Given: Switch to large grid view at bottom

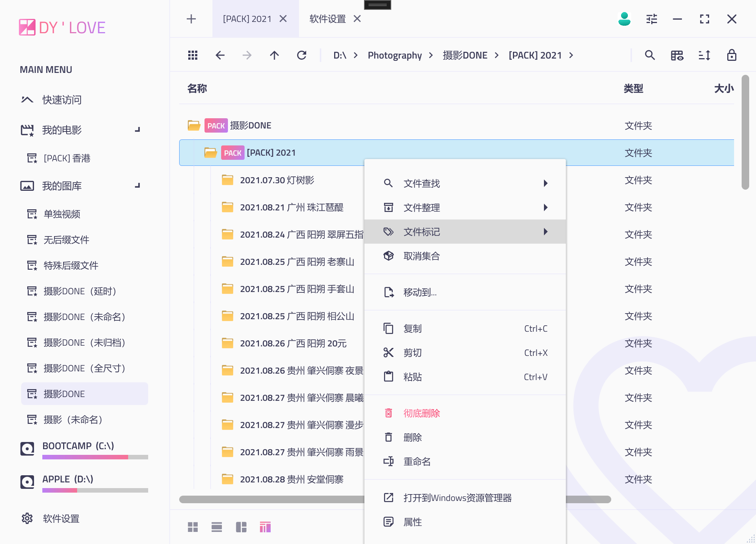Looking at the screenshot, I should tap(193, 527).
